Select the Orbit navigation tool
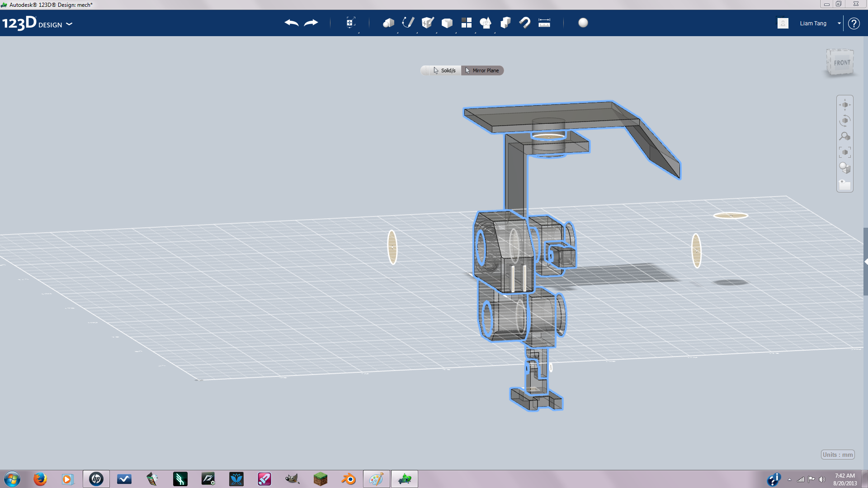868x488 pixels. tap(845, 121)
